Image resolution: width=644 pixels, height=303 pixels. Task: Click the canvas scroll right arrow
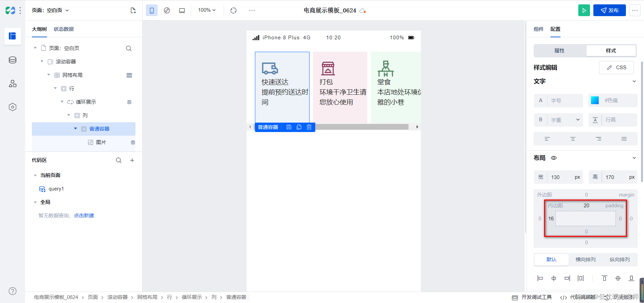pyautogui.click(x=417, y=127)
